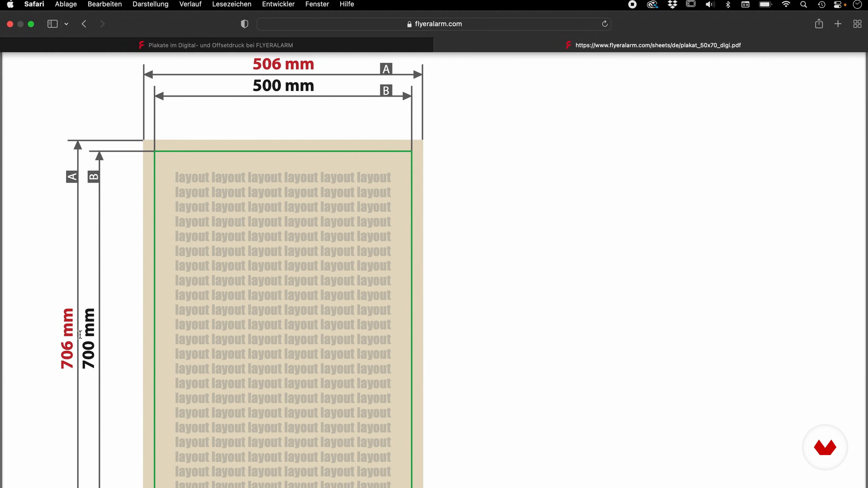Screen dimensions: 868x488
Task: Click the 500 mm width label
Action: point(283,86)
